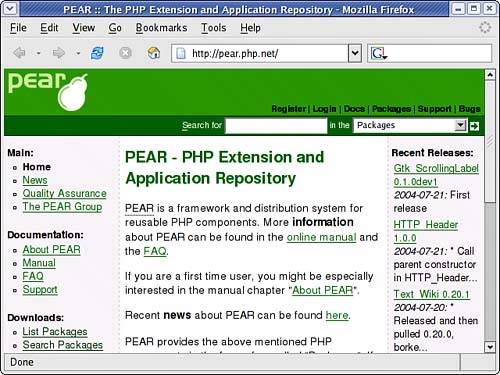
Task: Open the Google search engine icon
Action: pyautogui.click(x=378, y=53)
